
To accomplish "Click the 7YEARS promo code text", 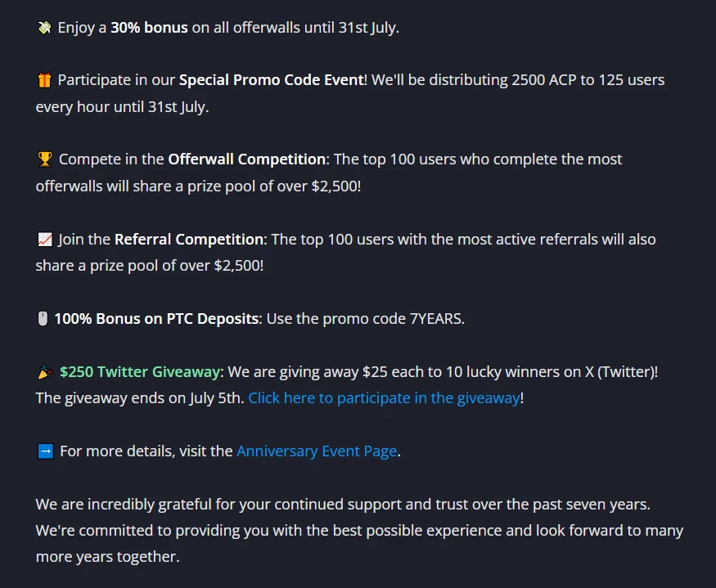I will coord(436,319).
